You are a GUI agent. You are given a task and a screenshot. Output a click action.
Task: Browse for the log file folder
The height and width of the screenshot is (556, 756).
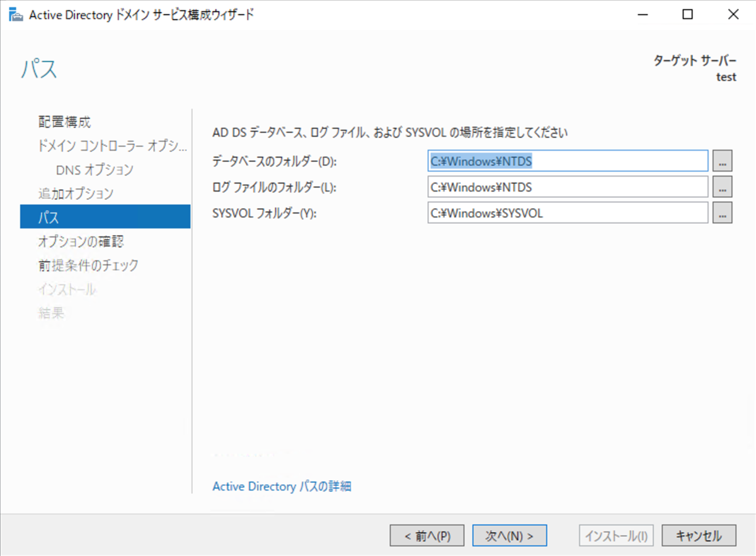point(722,187)
